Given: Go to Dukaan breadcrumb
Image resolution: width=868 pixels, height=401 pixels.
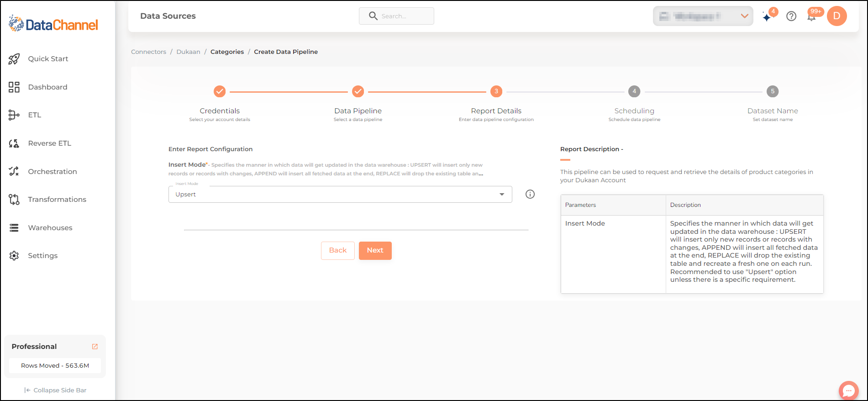Looking at the screenshot, I should (188, 52).
